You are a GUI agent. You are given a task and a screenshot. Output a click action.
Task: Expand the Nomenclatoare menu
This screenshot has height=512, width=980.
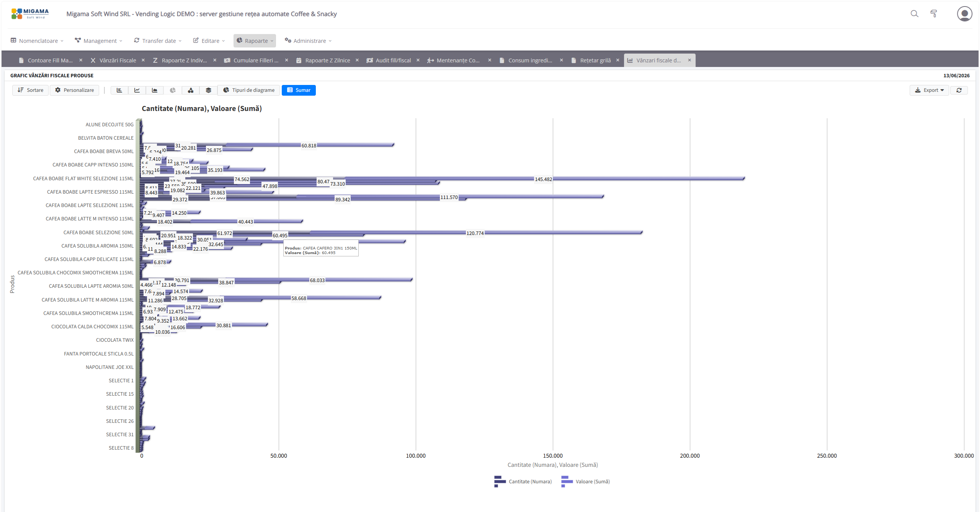pyautogui.click(x=37, y=41)
